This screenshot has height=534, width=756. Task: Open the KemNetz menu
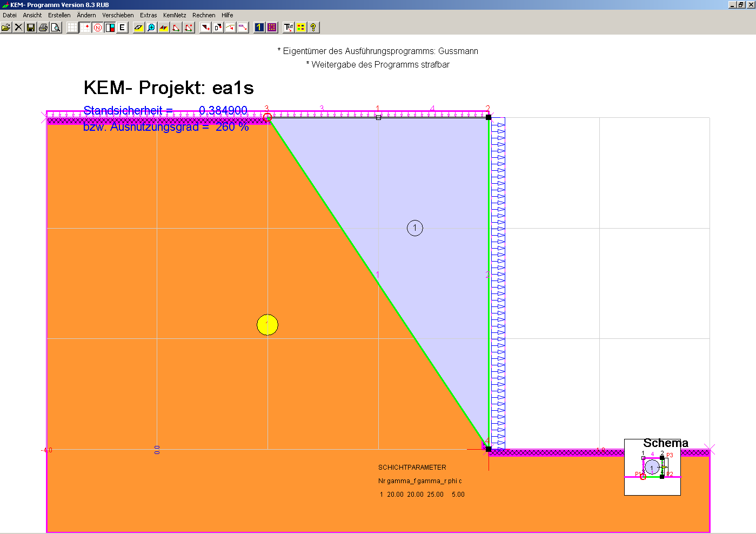pyautogui.click(x=175, y=15)
